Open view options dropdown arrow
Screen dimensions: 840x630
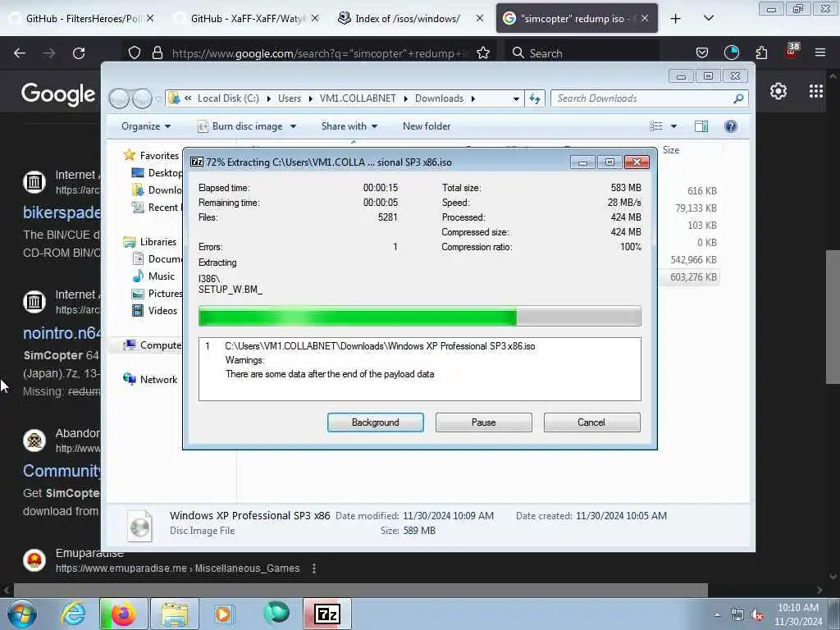click(x=673, y=126)
